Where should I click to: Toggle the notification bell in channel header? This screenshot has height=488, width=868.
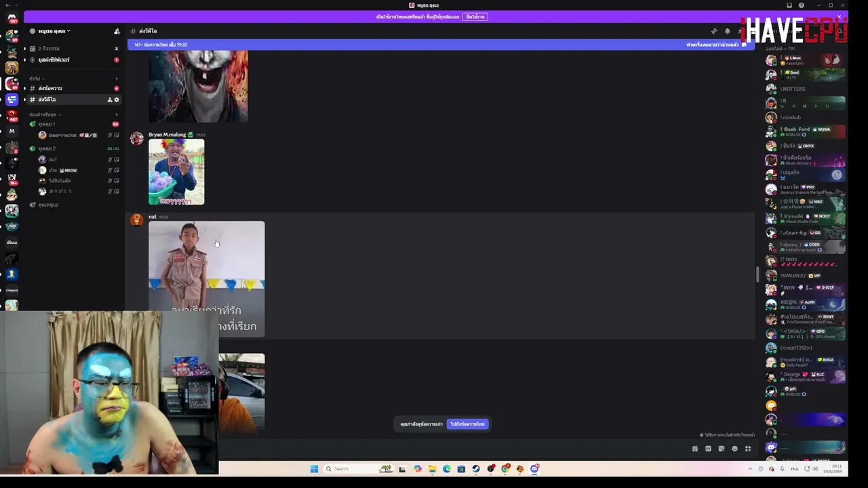(727, 31)
